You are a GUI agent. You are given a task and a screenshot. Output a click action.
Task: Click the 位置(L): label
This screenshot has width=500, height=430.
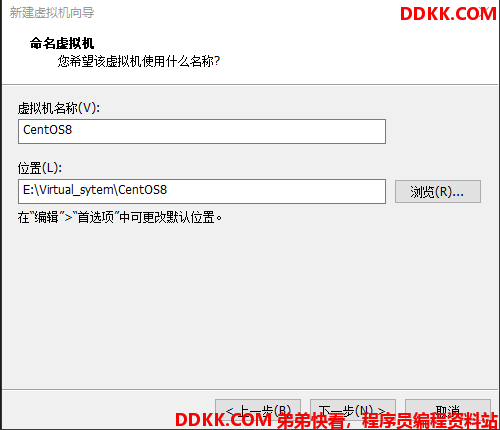click(x=40, y=168)
